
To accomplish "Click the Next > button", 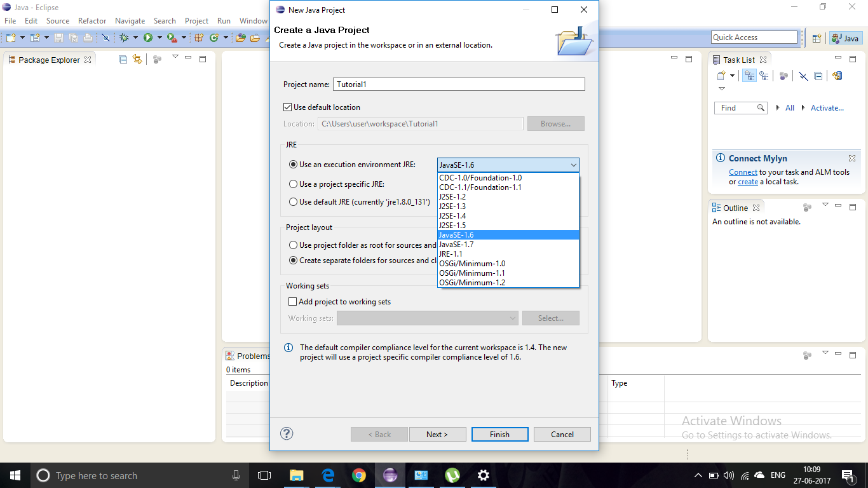I will pyautogui.click(x=437, y=435).
